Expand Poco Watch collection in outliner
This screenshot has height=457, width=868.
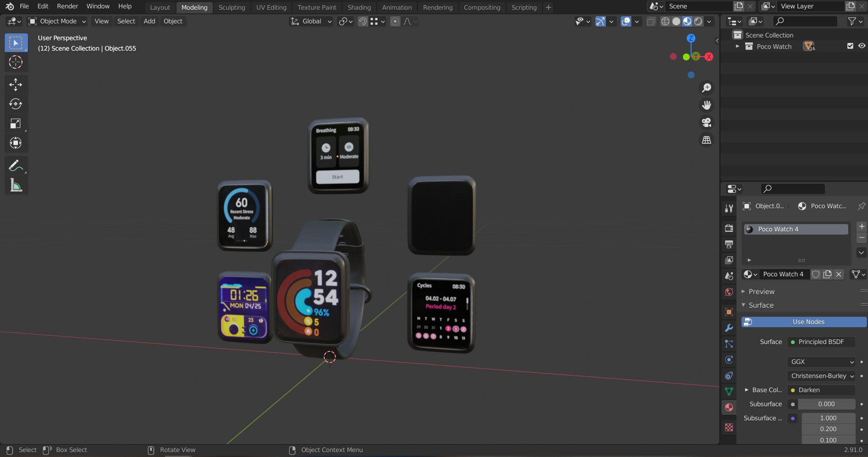[x=737, y=46]
